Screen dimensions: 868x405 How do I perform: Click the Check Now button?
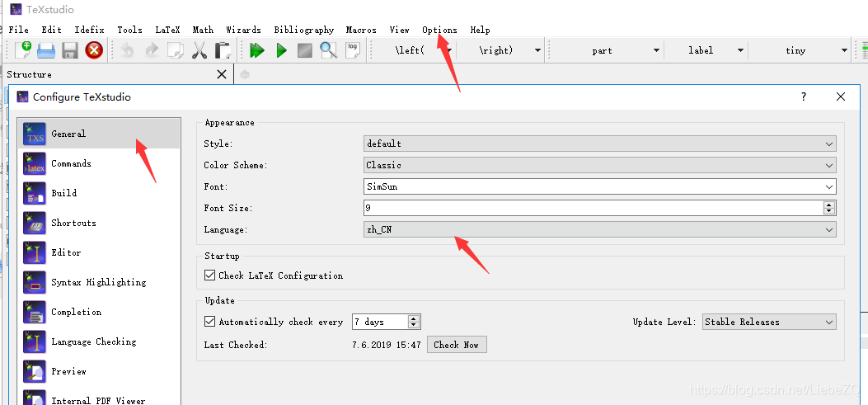point(457,345)
